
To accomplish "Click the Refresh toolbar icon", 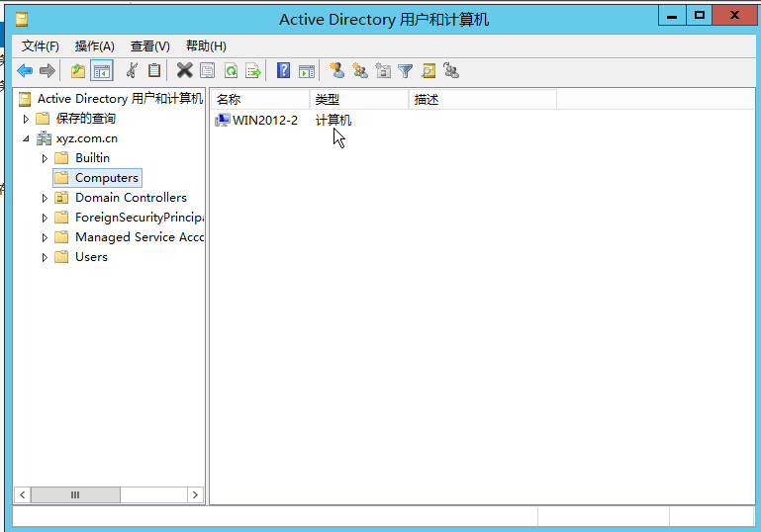I will (x=231, y=71).
